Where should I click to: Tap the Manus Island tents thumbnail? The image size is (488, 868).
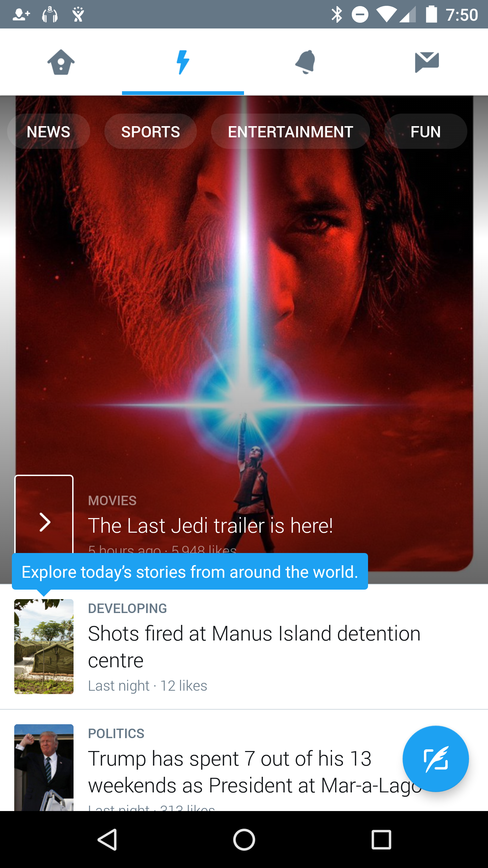(x=44, y=646)
